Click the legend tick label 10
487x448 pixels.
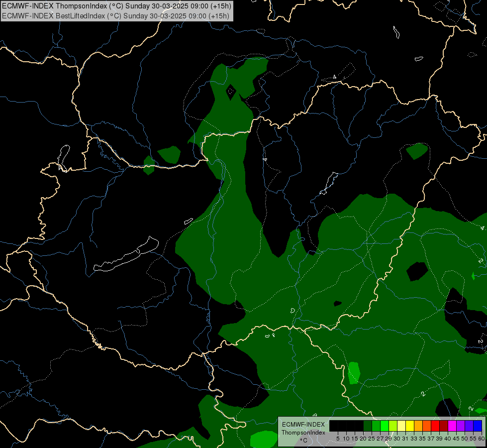pyautogui.click(x=346, y=439)
